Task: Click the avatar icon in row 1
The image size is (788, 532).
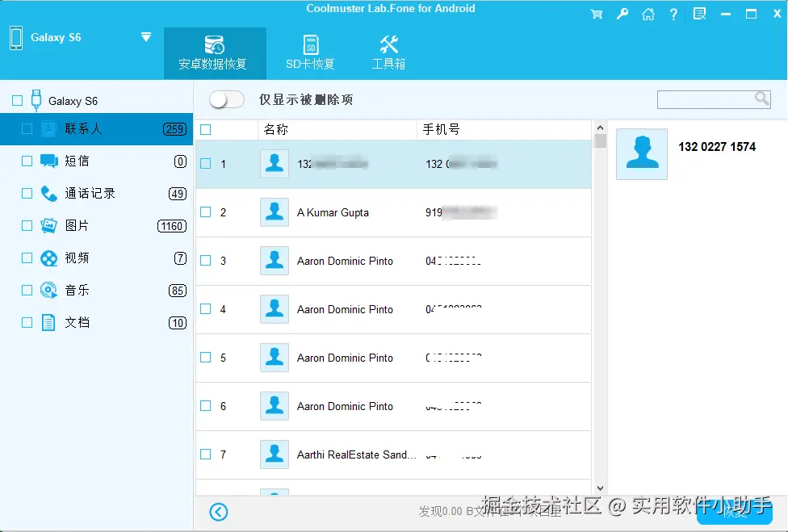Action: coord(275,164)
